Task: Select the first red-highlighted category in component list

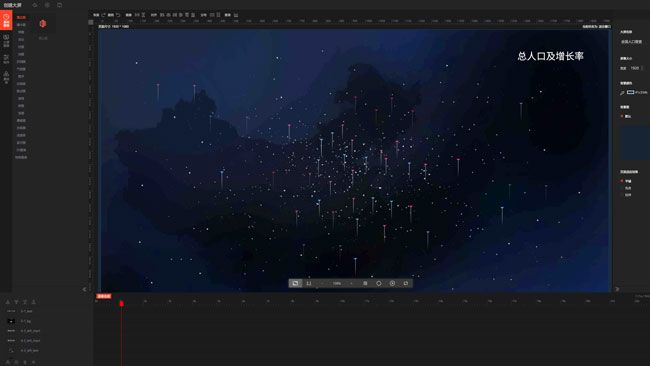Action: click(x=21, y=17)
